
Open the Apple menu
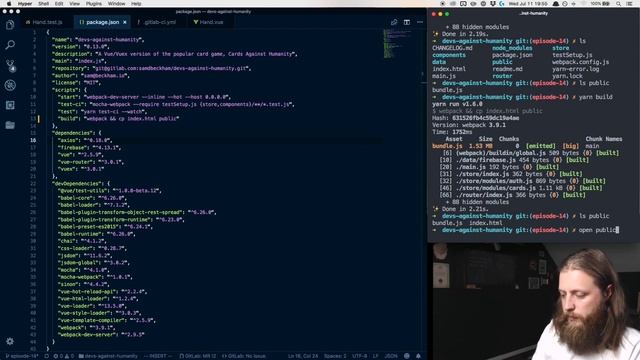[x=8, y=3]
